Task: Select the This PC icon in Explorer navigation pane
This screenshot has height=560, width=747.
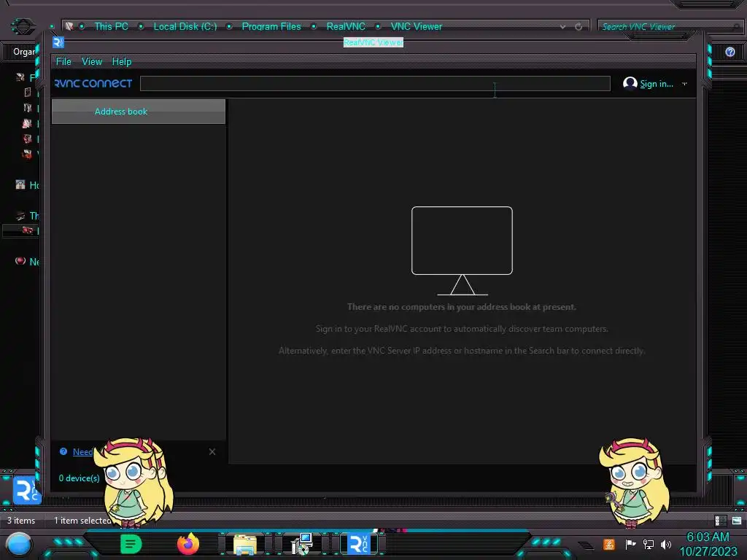Action: pyautogui.click(x=20, y=216)
